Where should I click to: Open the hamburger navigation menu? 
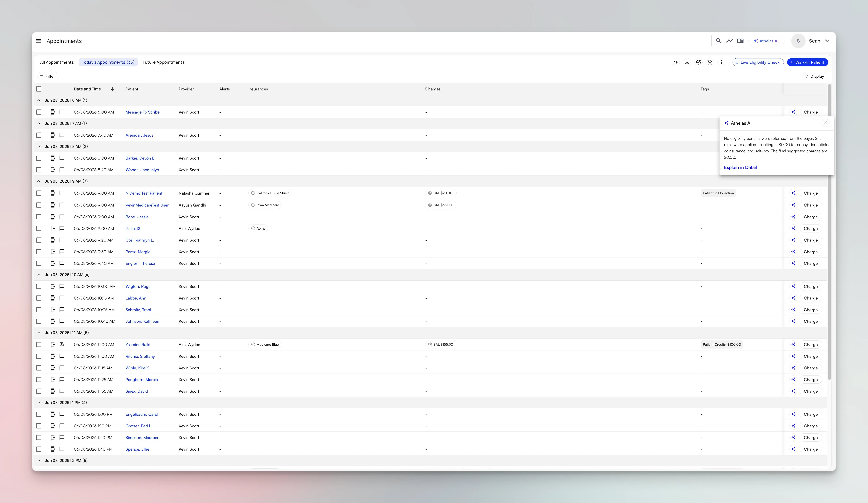[39, 41]
